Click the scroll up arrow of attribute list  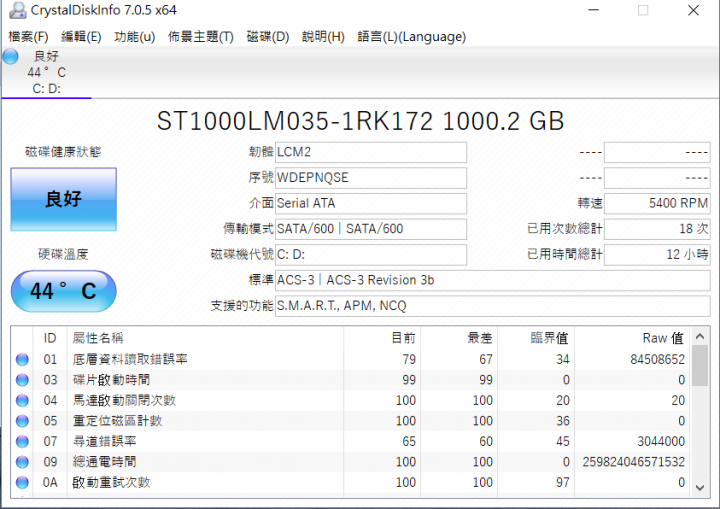click(700, 337)
